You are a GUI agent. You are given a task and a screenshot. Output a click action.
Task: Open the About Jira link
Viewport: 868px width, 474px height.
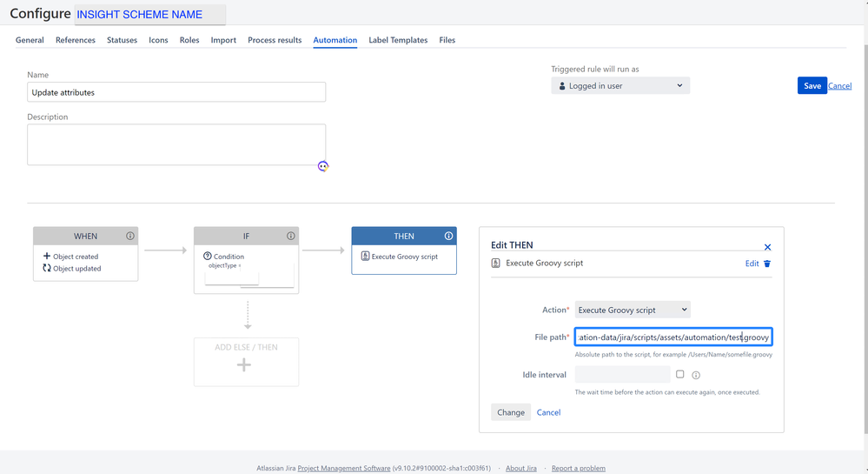pyautogui.click(x=521, y=468)
